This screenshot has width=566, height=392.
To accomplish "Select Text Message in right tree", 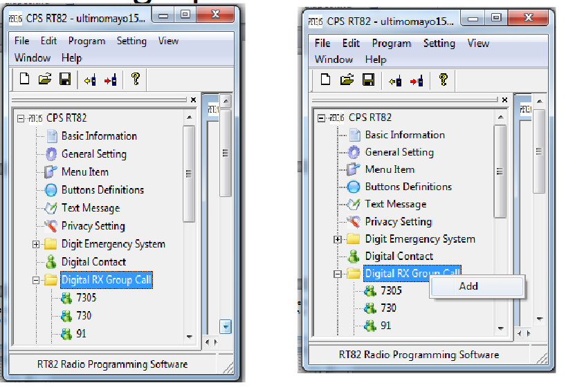I will click(x=396, y=204).
